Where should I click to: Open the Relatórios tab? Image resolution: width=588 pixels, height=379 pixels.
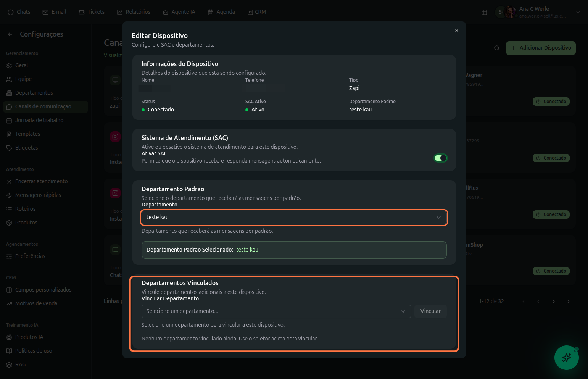(x=134, y=12)
